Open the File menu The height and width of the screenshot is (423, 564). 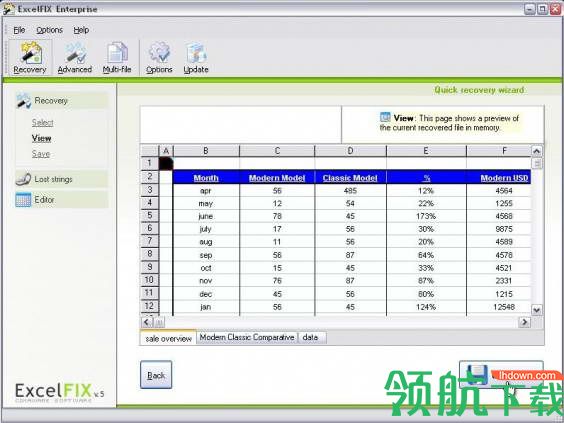click(x=19, y=30)
